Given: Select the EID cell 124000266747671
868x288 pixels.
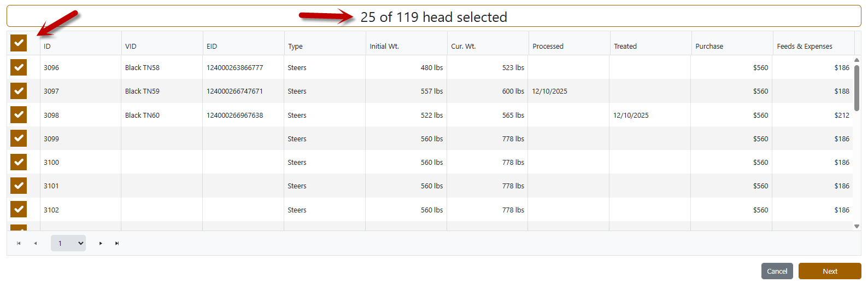Looking at the screenshot, I should click(234, 91).
